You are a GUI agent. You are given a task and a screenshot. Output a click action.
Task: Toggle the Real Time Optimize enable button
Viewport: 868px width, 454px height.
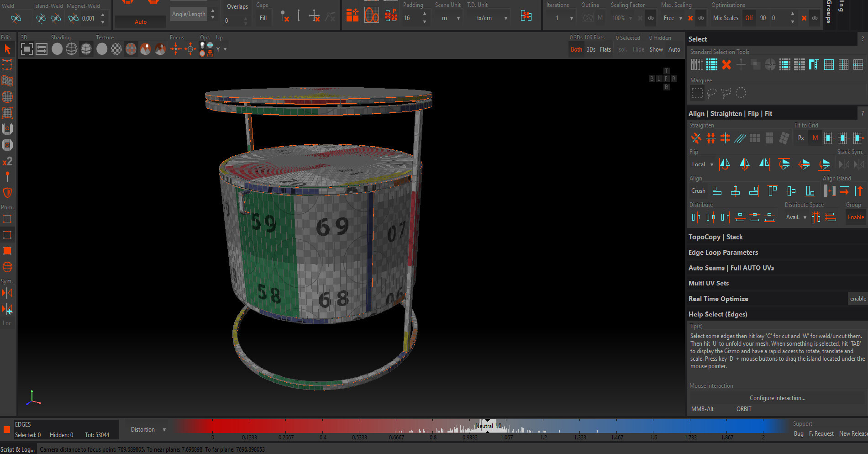(857, 299)
